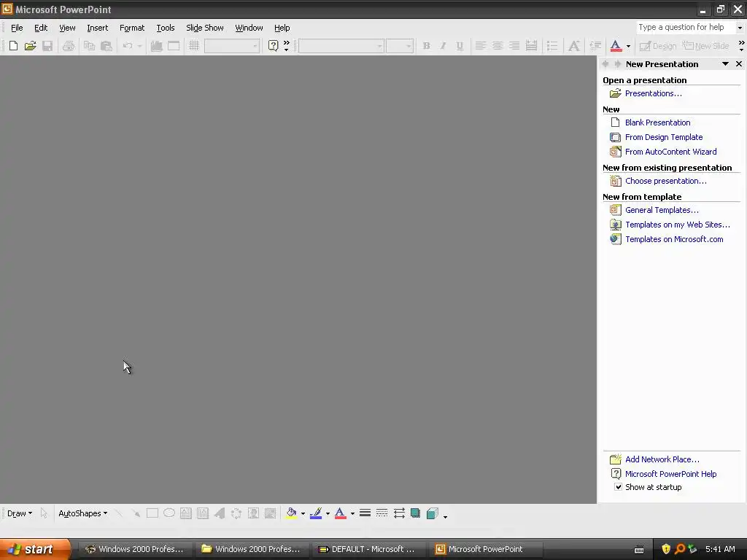Open Microsoft PowerPoint Help toolbar icon
This screenshot has width=747, height=560.
pos(273,46)
